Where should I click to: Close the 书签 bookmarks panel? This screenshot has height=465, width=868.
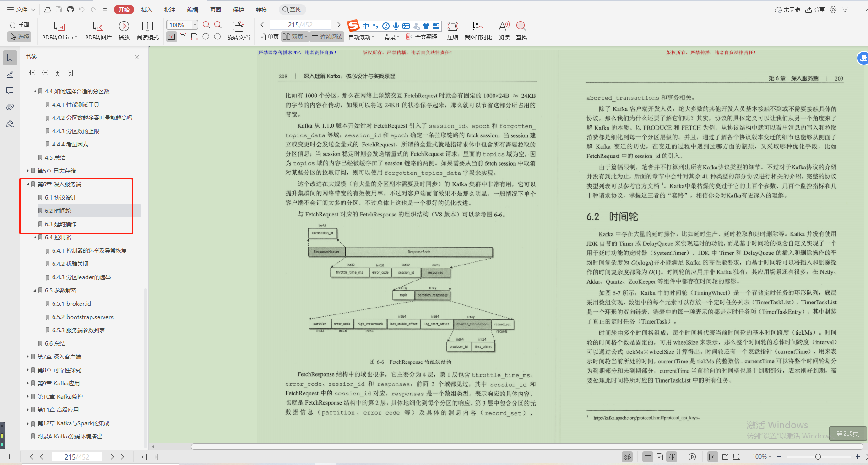click(x=137, y=57)
